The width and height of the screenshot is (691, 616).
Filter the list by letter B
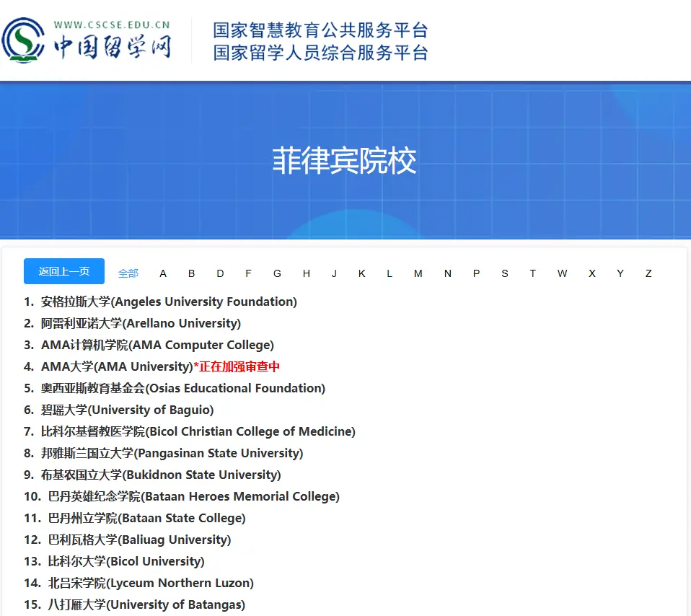191,273
